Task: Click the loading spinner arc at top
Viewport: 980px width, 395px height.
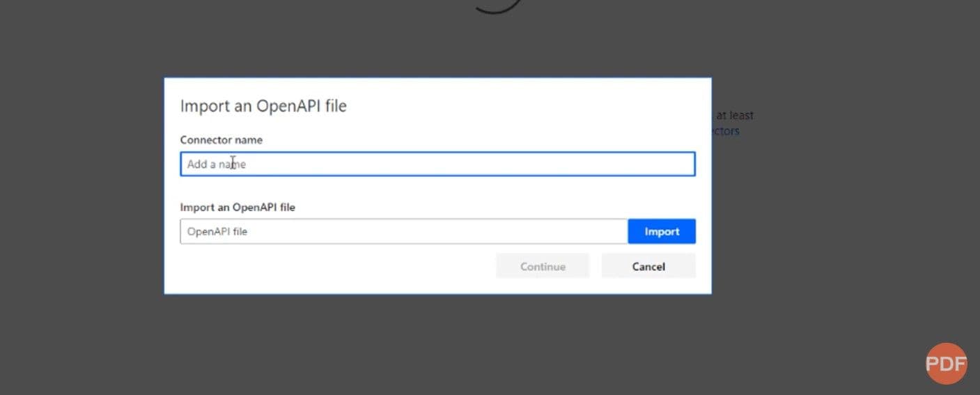Action: (497, 7)
